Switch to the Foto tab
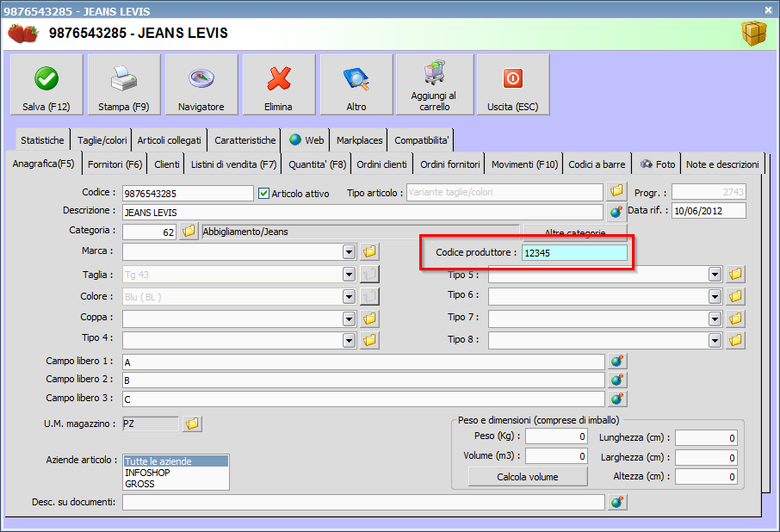 (x=657, y=164)
